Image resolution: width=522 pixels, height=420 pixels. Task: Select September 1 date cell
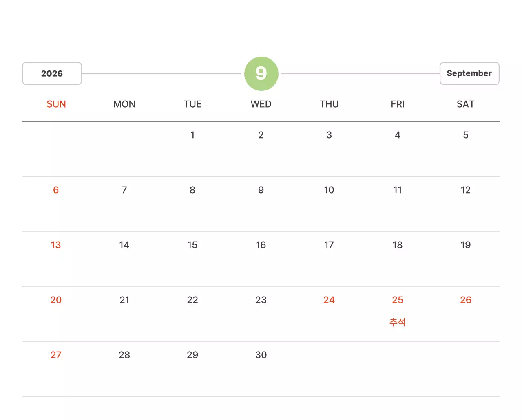pos(192,135)
